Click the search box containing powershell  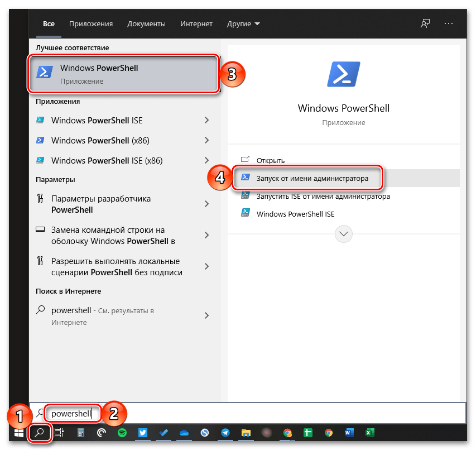(x=251, y=414)
